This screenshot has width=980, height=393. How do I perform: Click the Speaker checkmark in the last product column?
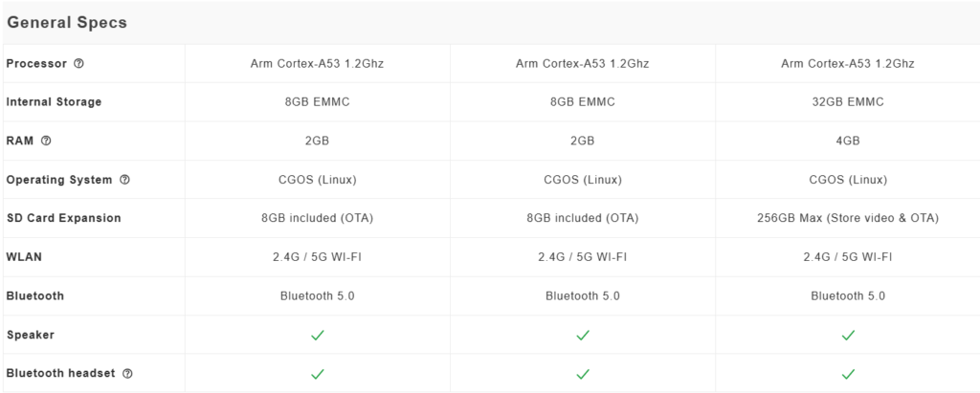point(848,336)
